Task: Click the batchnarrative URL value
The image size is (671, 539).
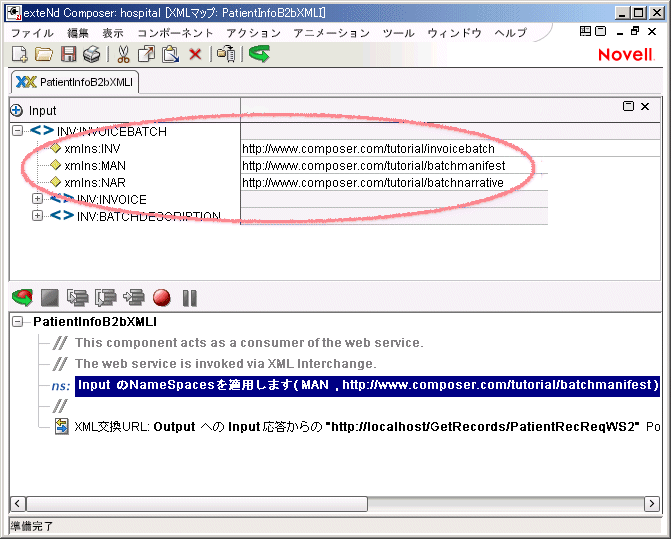Action: (x=373, y=183)
